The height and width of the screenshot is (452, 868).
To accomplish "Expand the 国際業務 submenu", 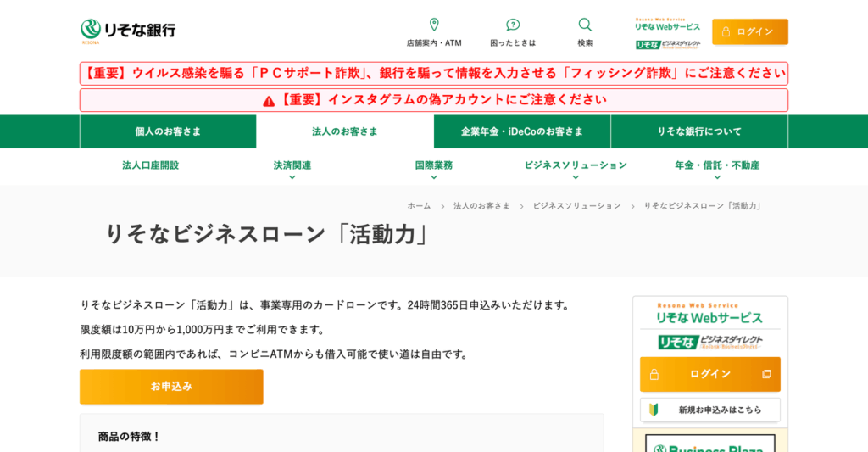I will pos(434,169).
